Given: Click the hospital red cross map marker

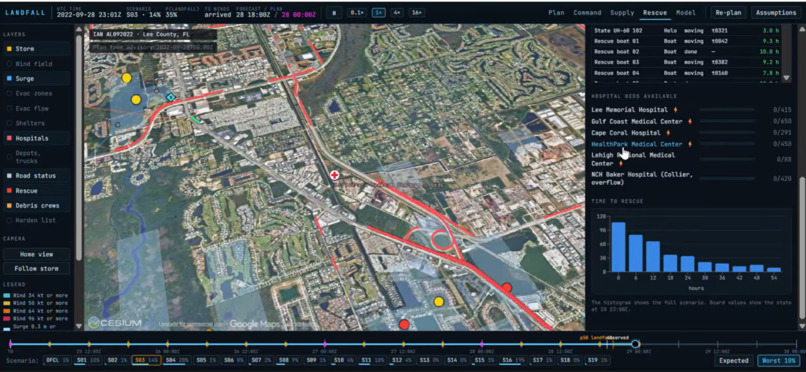Looking at the screenshot, I should point(335,176).
